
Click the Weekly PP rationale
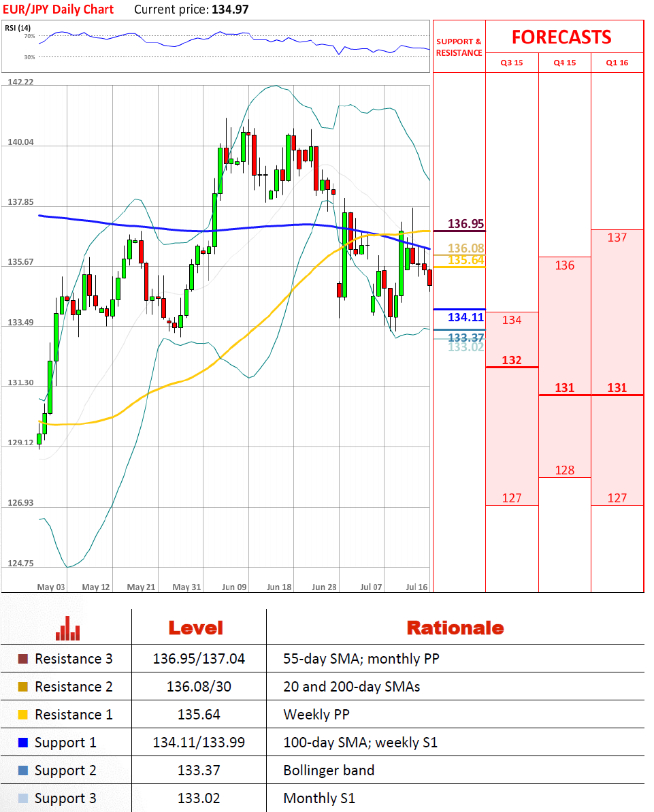316,715
